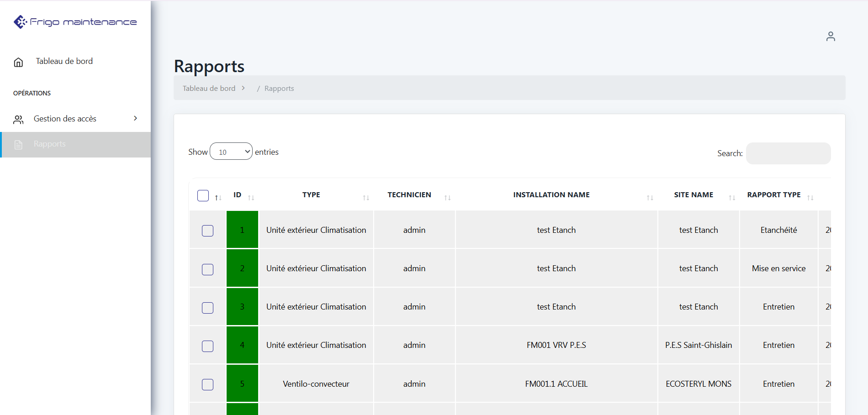Screen dimensions: 868x415
Task: Select Rapports in the sidebar menu
Action: [x=49, y=144]
